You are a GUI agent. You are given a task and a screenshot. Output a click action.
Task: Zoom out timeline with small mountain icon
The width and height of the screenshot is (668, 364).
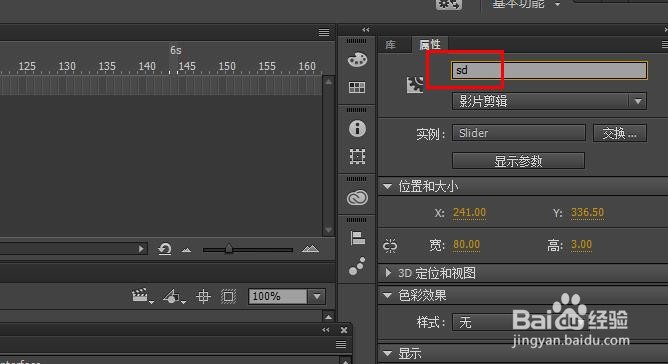click(187, 250)
